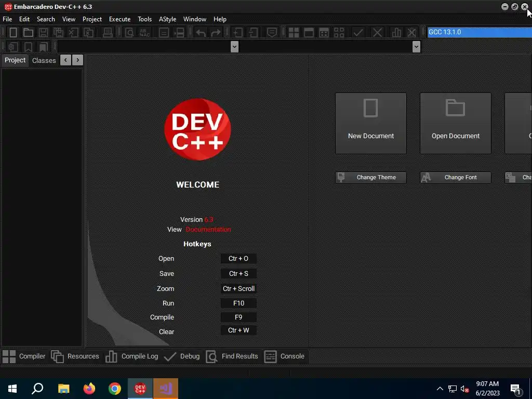
Task: Click the Run window-shaped toolbar icon
Action: tap(309, 33)
